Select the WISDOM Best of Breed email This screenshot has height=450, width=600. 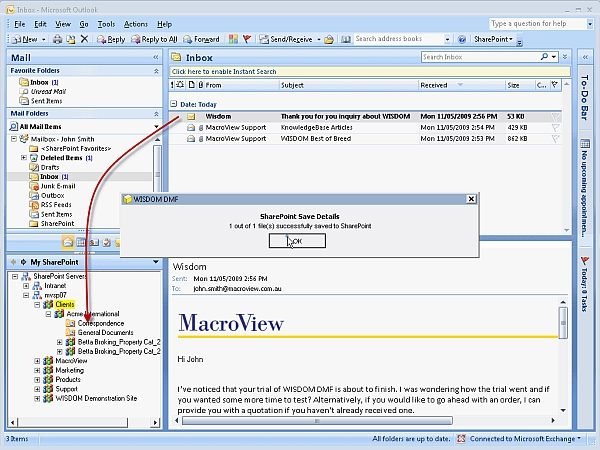pyautogui.click(x=365, y=139)
